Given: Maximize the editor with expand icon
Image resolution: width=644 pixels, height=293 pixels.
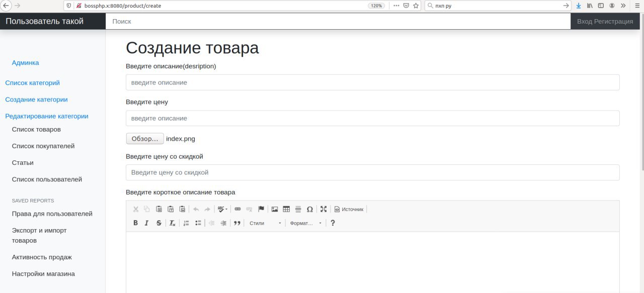Looking at the screenshot, I should pos(324,209).
